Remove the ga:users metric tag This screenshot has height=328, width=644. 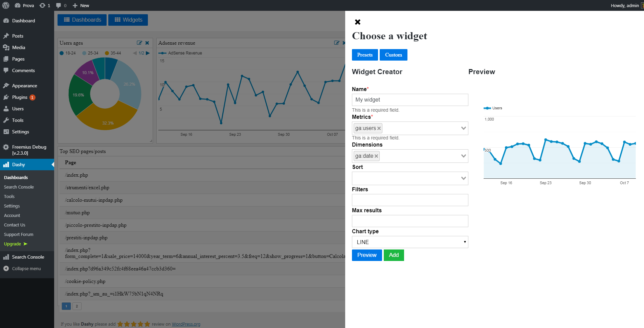pos(379,128)
